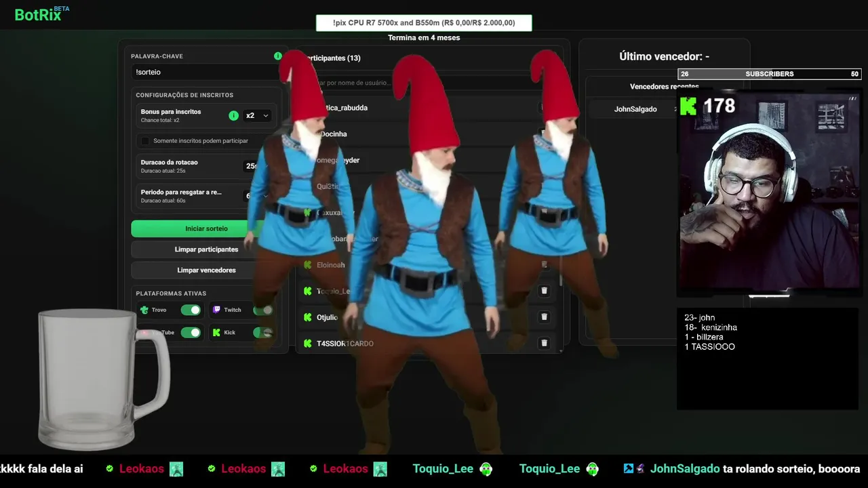Toggle the Trovo platform switch
The image size is (868, 488).
(x=191, y=310)
